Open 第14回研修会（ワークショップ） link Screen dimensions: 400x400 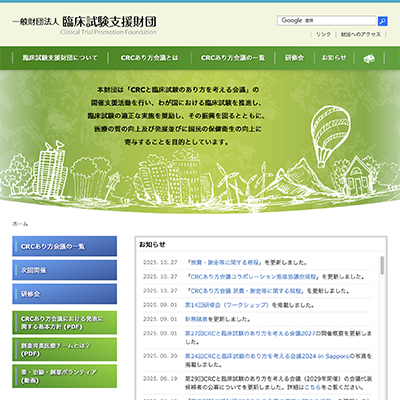[x=227, y=305]
